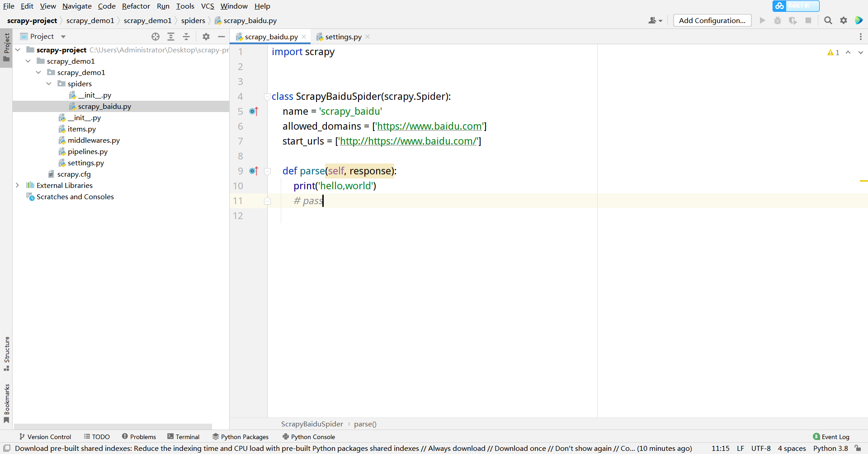Click the override gutter icon on line 5
This screenshot has width=868, height=454.
point(254,111)
